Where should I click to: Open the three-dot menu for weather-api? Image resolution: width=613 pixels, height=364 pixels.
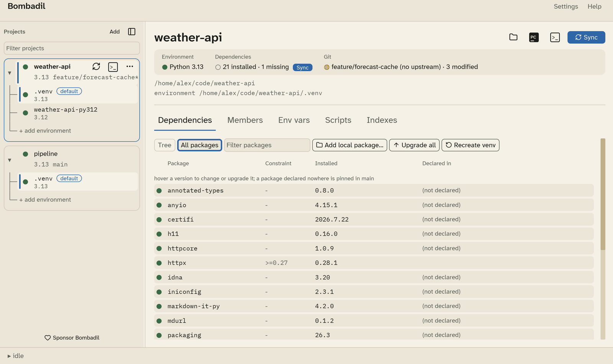130,67
